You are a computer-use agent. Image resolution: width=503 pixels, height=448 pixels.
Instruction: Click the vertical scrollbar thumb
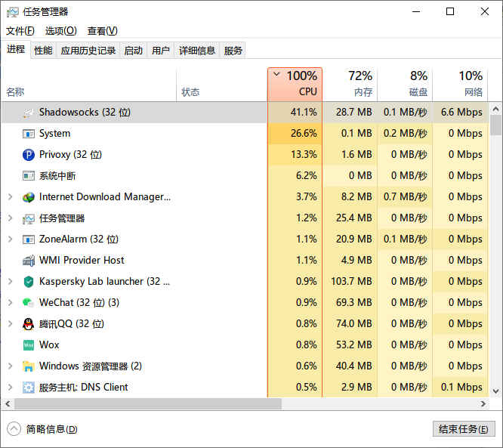click(x=496, y=125)
